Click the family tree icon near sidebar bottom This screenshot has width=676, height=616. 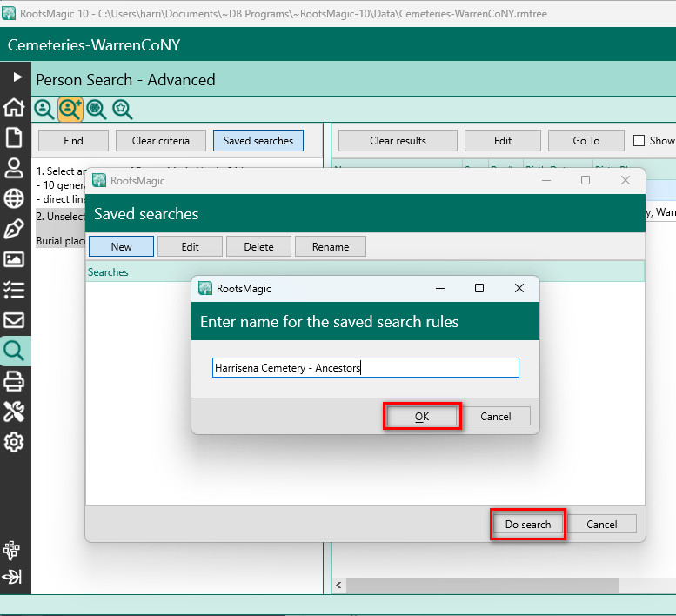tap(11, 550)
